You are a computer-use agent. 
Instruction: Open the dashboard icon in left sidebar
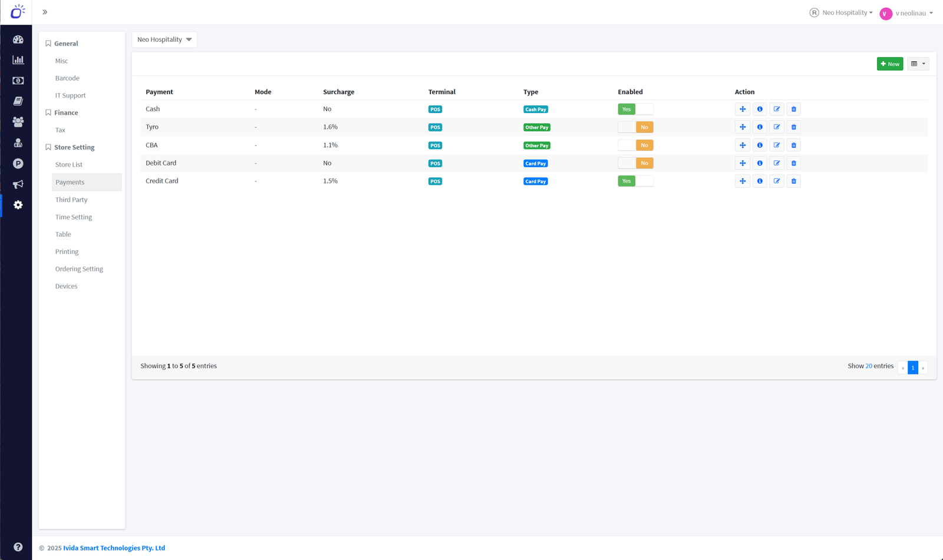(x=18, y=39)
